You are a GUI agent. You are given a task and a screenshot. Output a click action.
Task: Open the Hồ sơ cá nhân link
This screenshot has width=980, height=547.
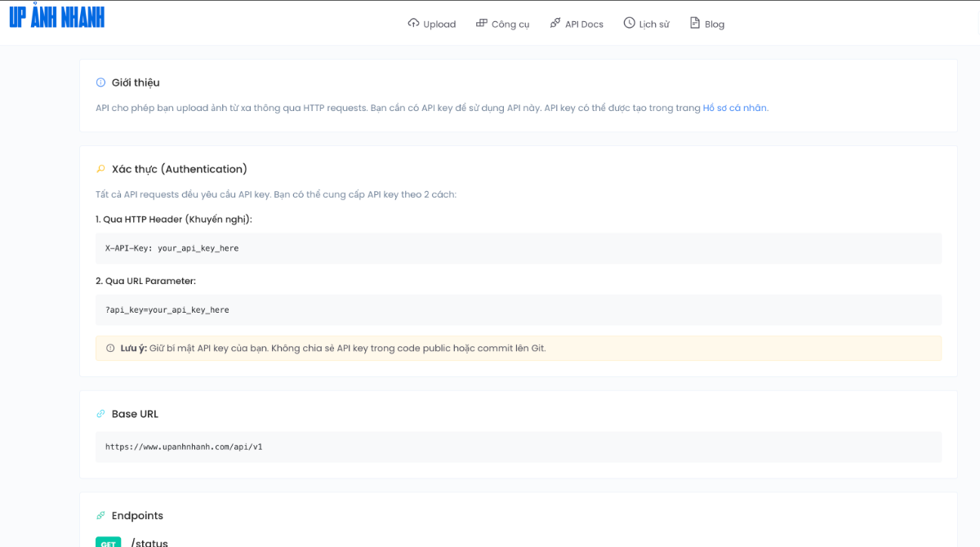pos(734,108)
